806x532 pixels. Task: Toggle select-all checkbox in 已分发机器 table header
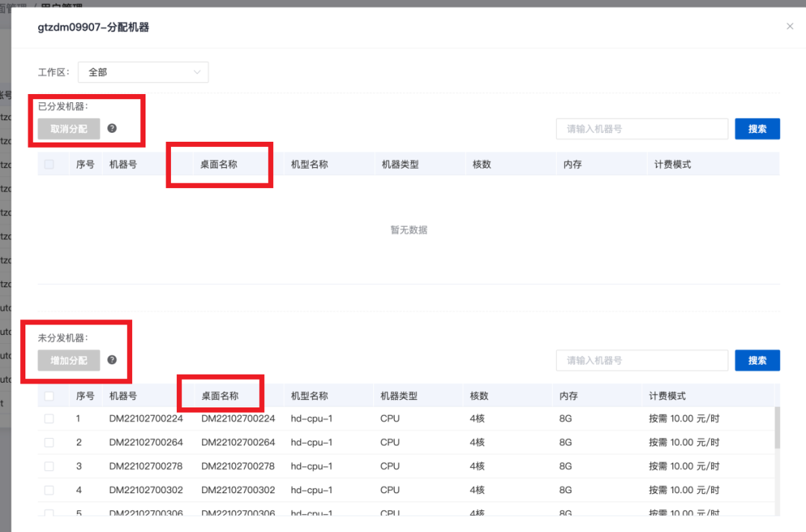pyautogui.click(x=49, y=164)
